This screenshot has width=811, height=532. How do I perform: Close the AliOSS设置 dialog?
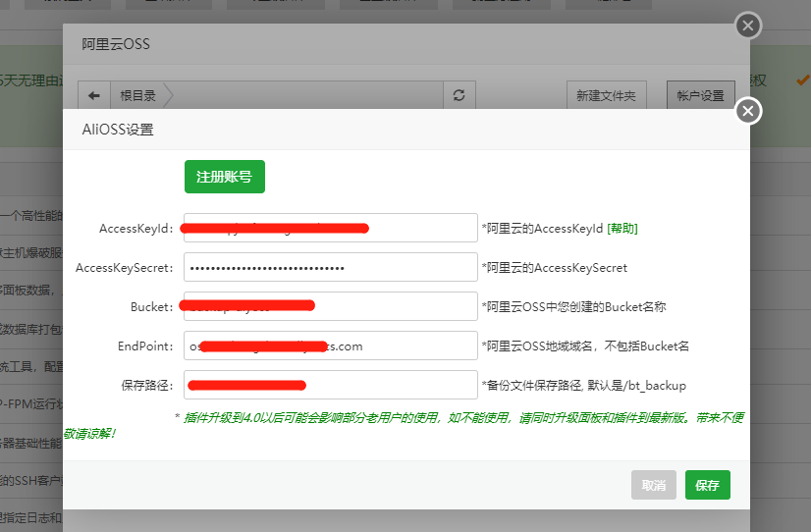tap(748, 111)
